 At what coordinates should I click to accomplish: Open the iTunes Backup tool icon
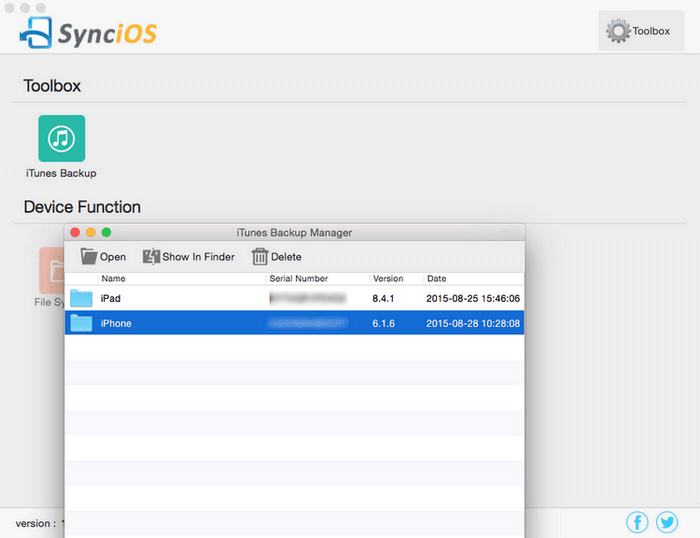click(x=62, y=138)
